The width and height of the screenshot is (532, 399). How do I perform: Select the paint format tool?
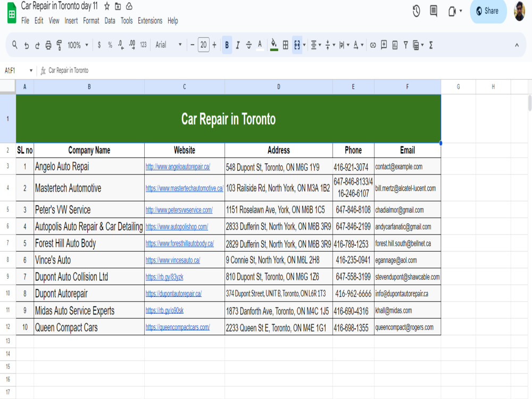point(59,45)
